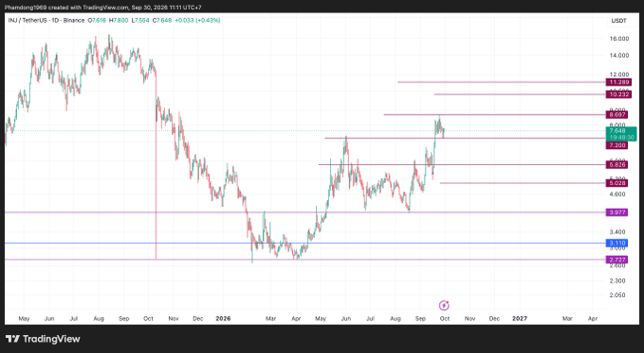Select the horizontal line at 11.289 level
This screenshot has width=644, height=353.
(502, 83)
